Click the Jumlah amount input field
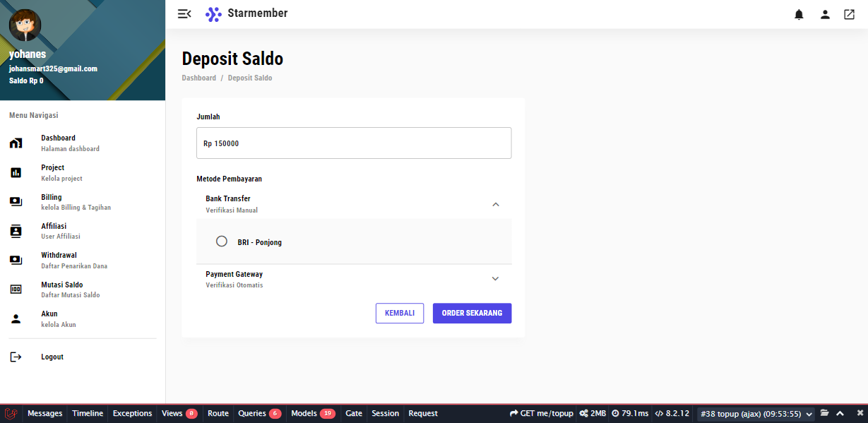This screenshot has width=868, height=423. pyautogui.click(x=354, y=143)
